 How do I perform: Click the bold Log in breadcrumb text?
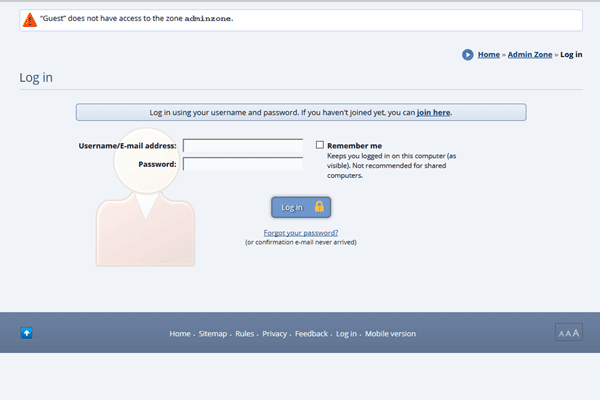coord(571,55)
